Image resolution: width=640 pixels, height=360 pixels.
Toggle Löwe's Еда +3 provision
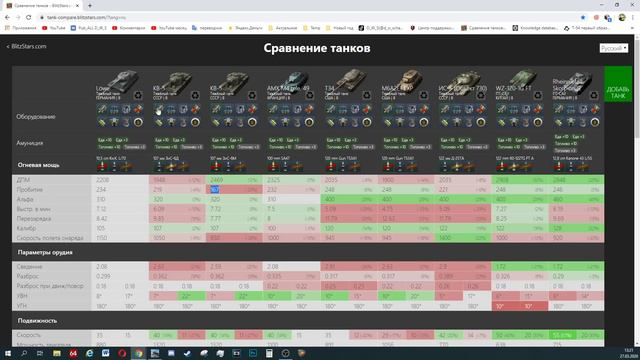coord(122,140)
